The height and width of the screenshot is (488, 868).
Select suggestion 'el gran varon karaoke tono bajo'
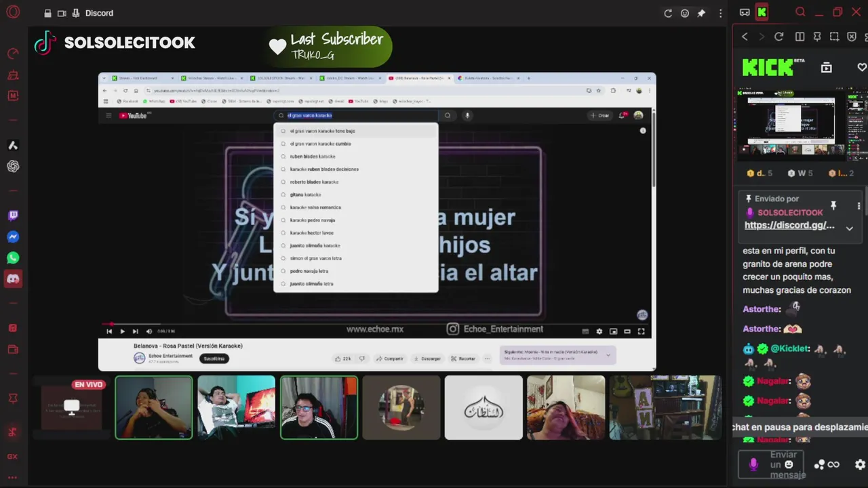click(356, 131)
